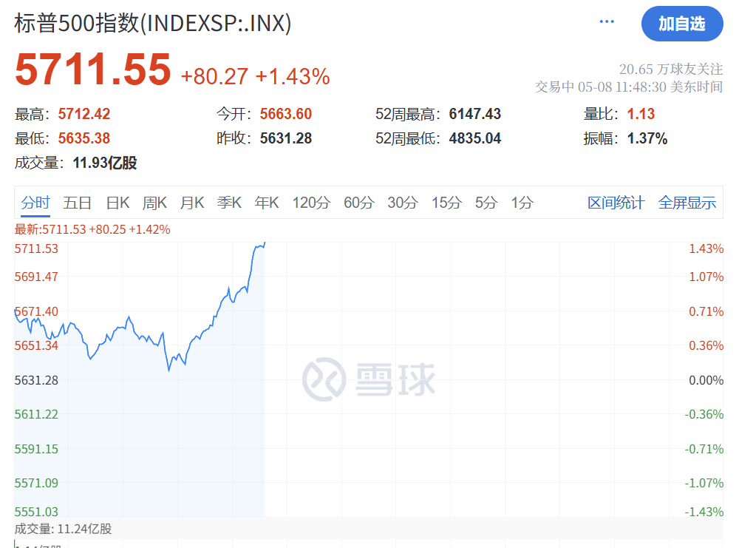Click the change value +80.27

tap(214, 76)
